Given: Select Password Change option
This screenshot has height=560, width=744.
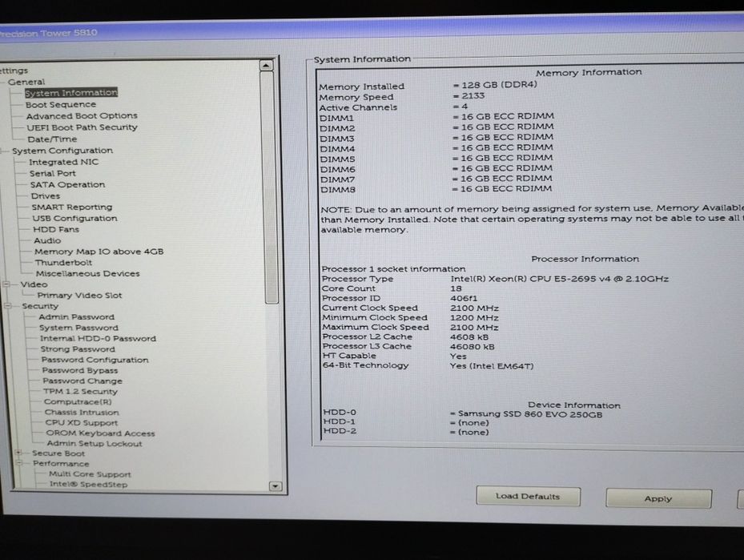Looking at the screenshot, I should 82,381.
